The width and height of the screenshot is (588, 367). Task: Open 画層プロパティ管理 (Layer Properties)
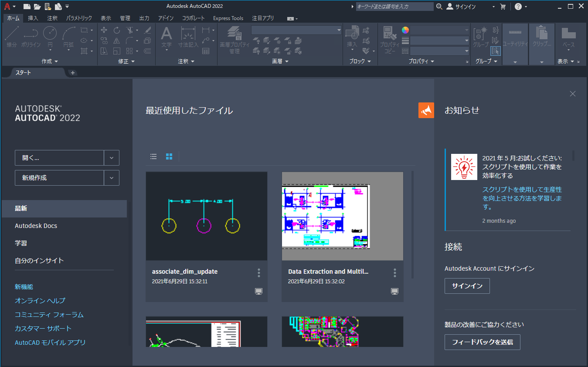235,40
